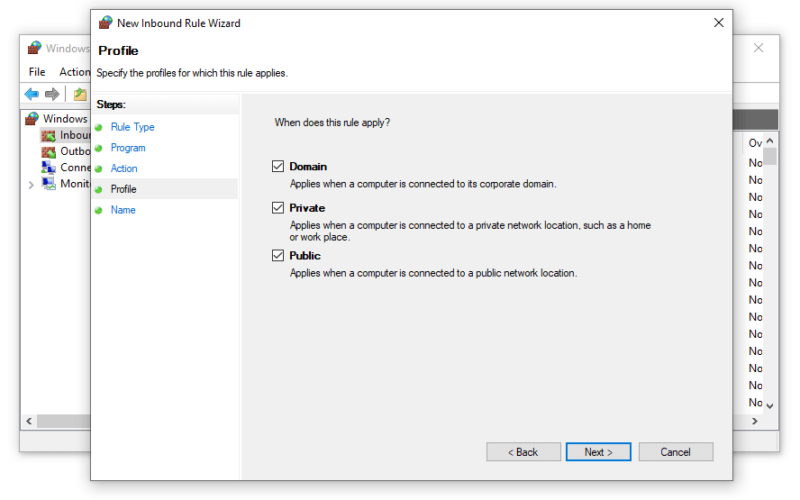
Task: Uncheck the Public profile checkbox
Action: 278,255
